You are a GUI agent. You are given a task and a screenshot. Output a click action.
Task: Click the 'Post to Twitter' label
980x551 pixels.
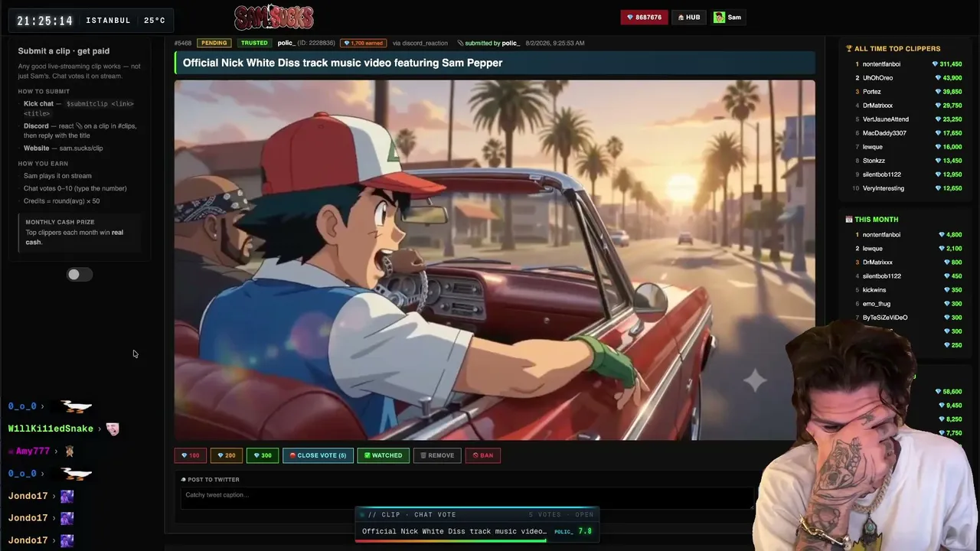(x=214, y=480)
